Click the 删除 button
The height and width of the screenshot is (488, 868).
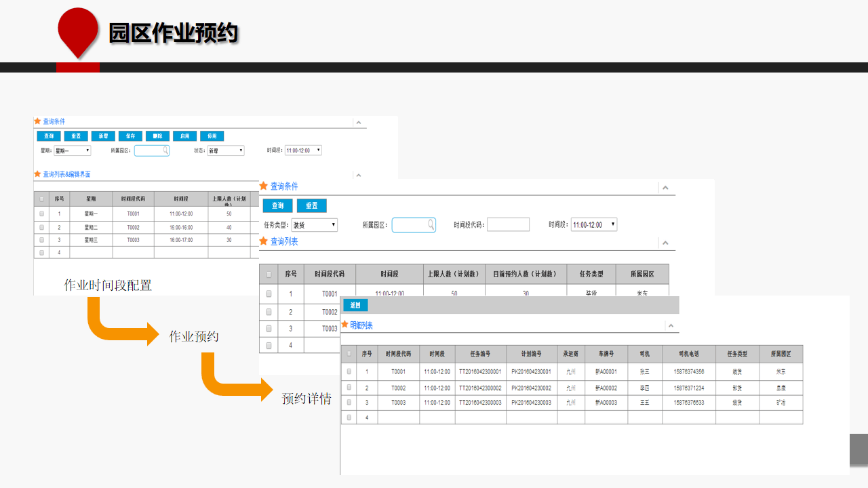coord(157,136)
